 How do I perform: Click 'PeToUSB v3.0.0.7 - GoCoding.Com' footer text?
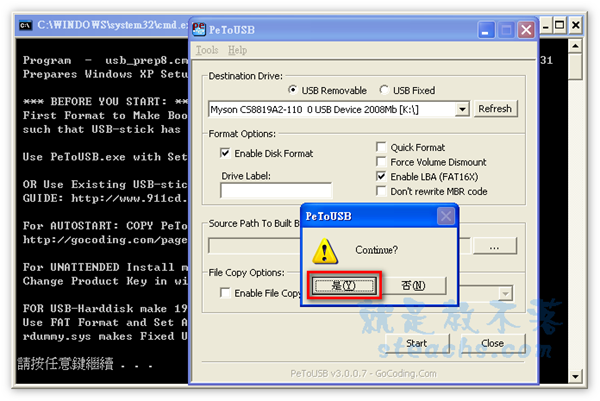(x=363, y=373)
